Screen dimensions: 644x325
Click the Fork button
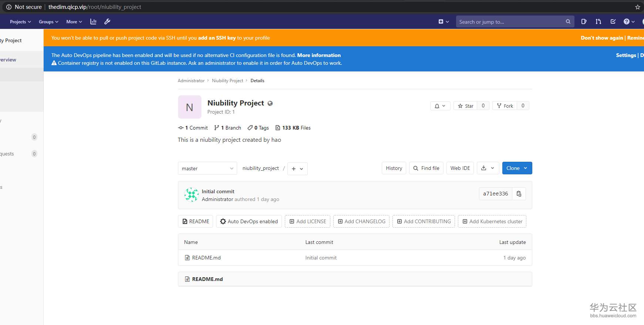tap(505, 106)
